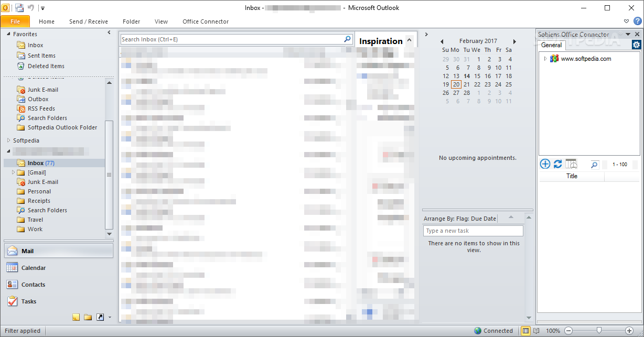Click the www.softpedia.com site icon
The width and height of the screenshot is (644, 337).
554,59
